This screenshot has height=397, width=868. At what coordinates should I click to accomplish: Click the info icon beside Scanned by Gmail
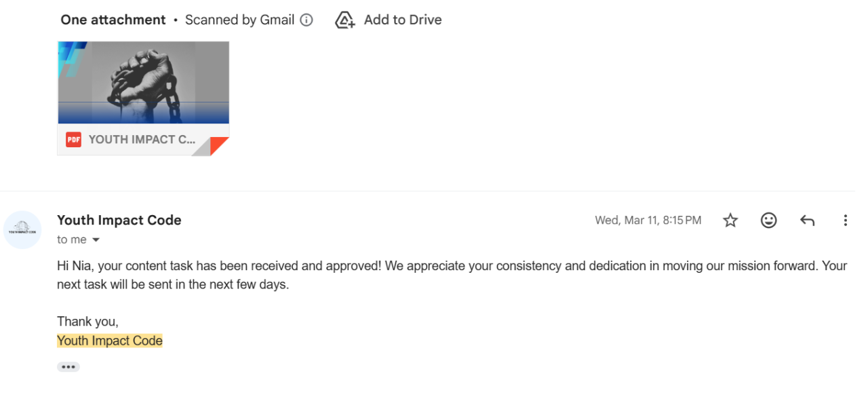pos(307,20)
